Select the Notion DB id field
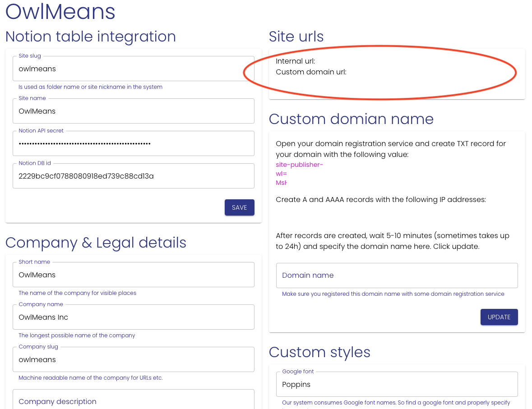The height and width of the screenshot is (409, 532). pyautogui.click(x=134, y=176)
